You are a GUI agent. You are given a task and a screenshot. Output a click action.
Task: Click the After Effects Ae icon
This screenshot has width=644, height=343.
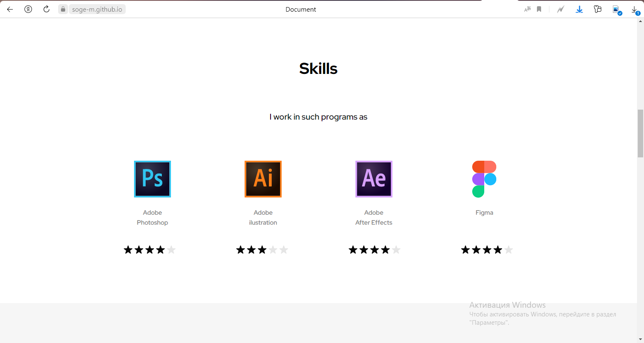(x=374, y=179)
